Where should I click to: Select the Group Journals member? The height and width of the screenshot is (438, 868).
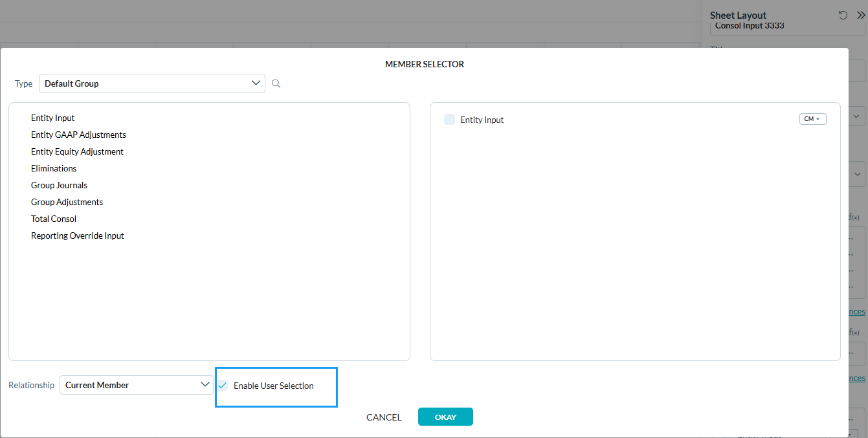59,185
